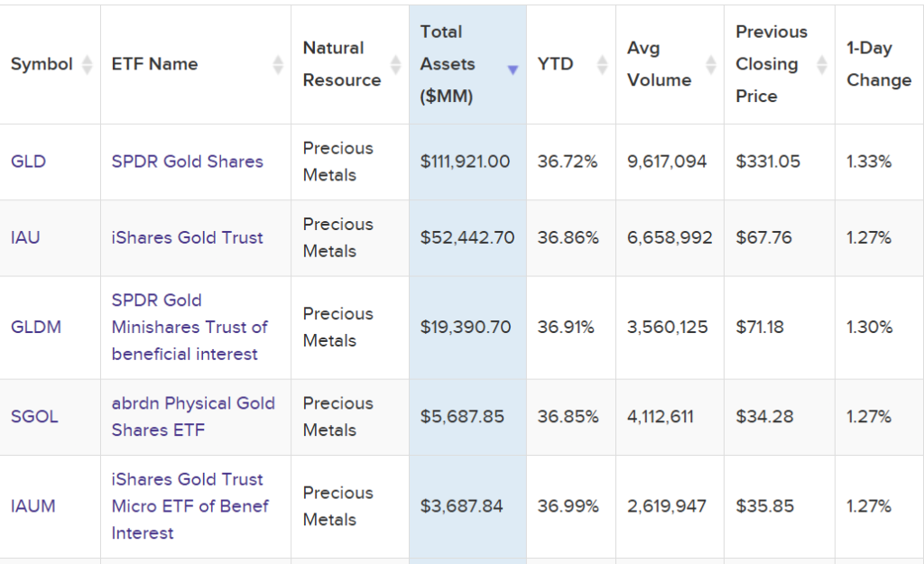This screenshot has width=924, height=564.
Task: Open the SGOL ticker link
Action: [34, 416]
